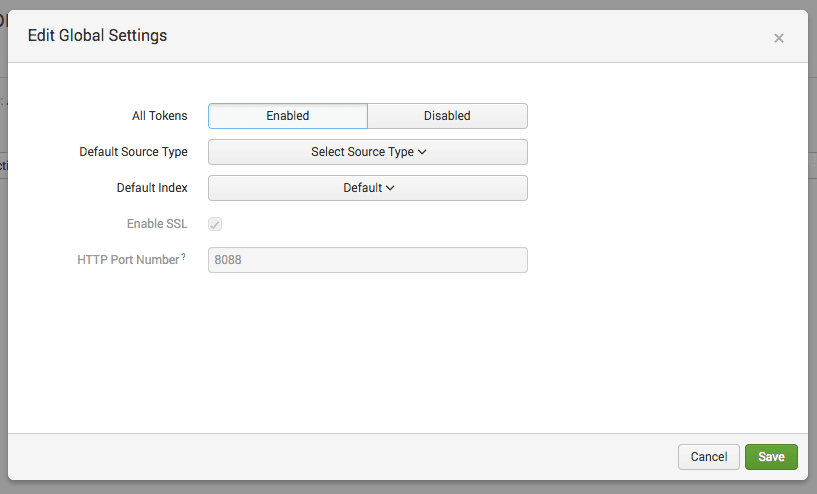Select the Default Index label text
817x494 pixels.
coord(152,188)
